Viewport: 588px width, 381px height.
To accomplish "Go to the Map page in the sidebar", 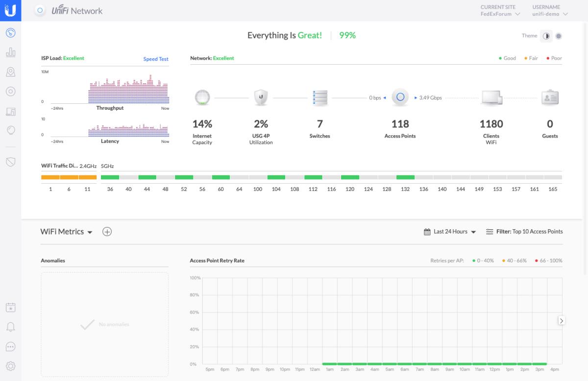I will (x=10, y=72).
